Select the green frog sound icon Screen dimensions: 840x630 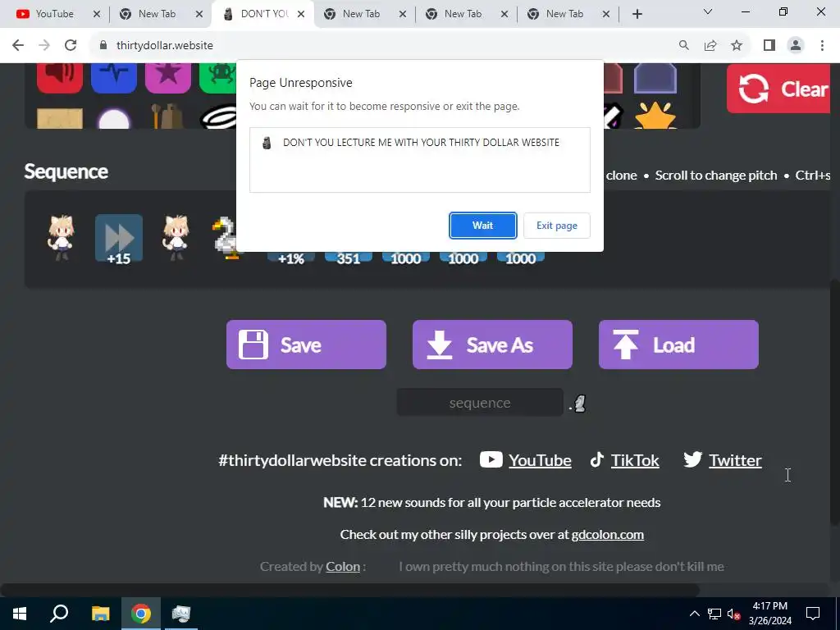coord(218,78)
